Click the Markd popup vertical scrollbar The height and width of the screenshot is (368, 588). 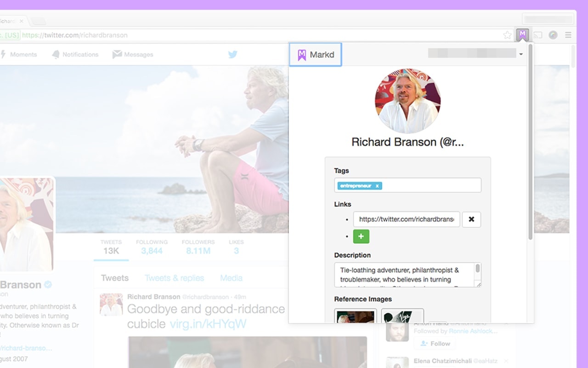coord(531,142)
